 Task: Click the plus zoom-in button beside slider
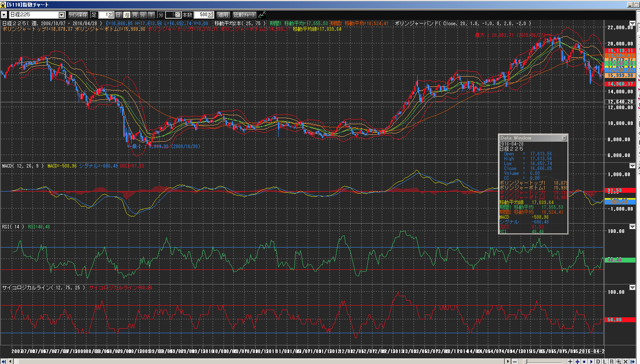570,361
